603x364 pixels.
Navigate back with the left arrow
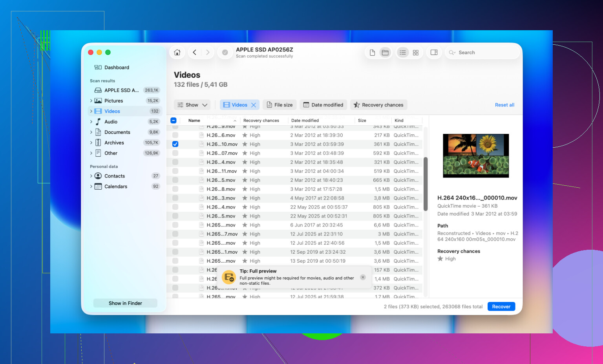[195, 52]
